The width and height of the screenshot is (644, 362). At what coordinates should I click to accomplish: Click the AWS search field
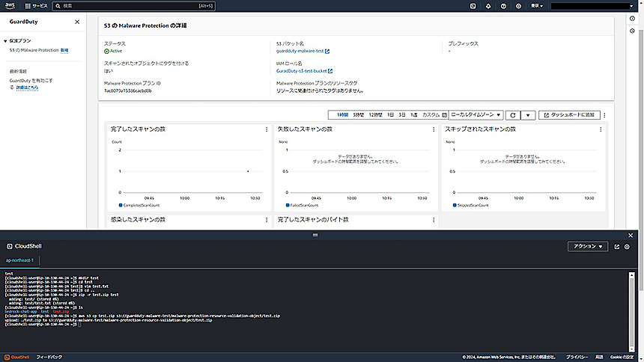pyautogui.click(x=134, y=6)
